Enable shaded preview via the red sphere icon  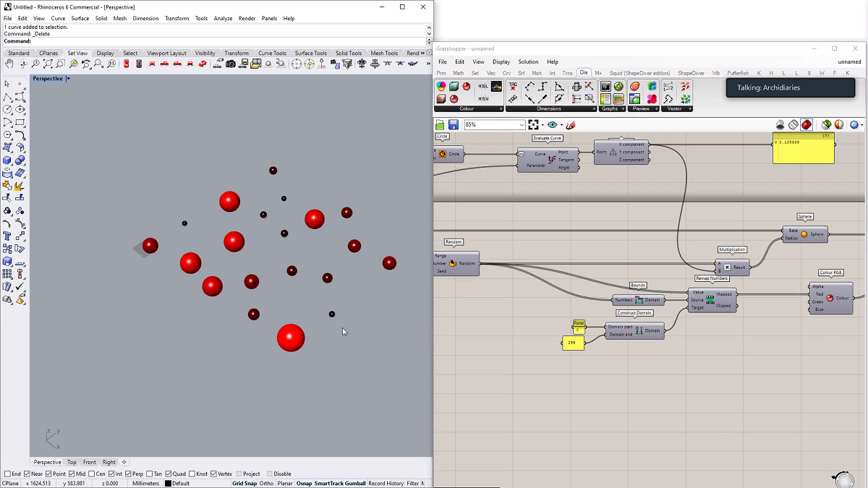tap(807, 124)
